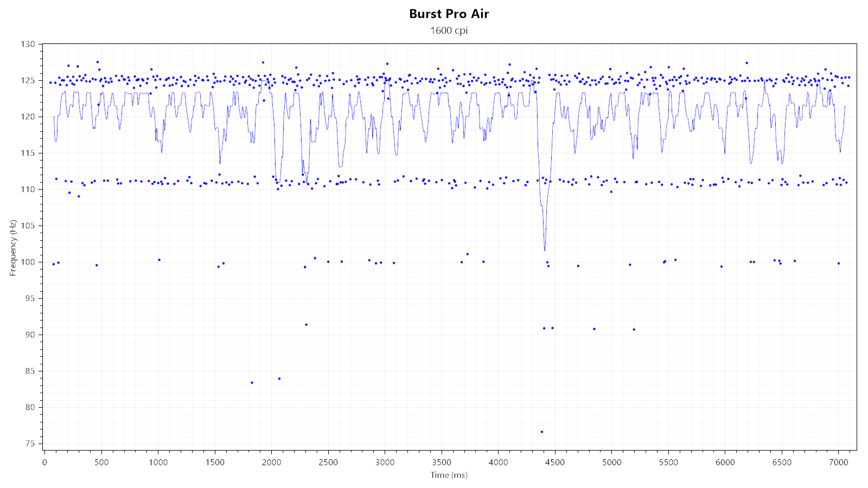Click the x-axis value 6500
The height and width of the screenshot is (488, 868).
pos(782,462)
